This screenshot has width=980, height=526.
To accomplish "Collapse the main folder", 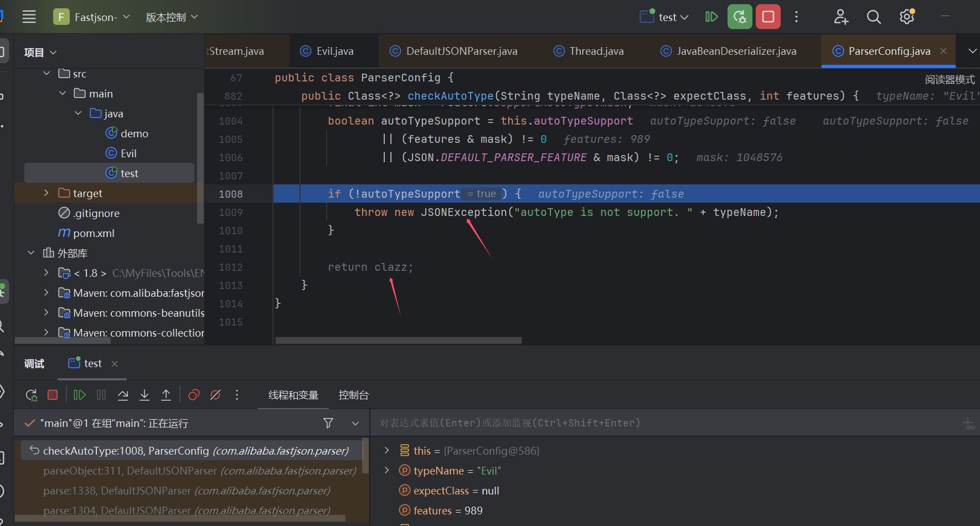I will [63, 94].
